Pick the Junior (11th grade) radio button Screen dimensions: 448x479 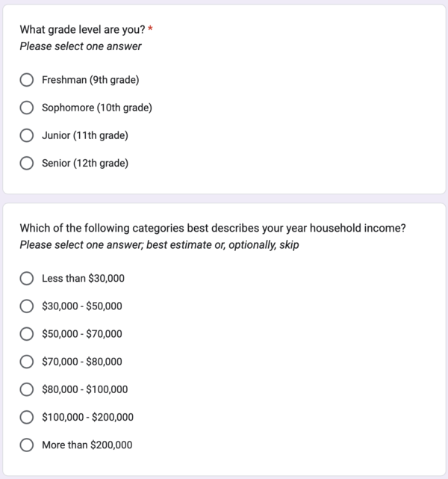(27, 135)
